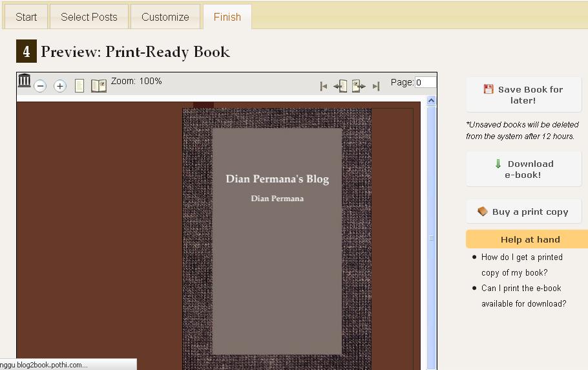
Task: Click the 'Zoom: 100%' label
Action: pos(136,81)
